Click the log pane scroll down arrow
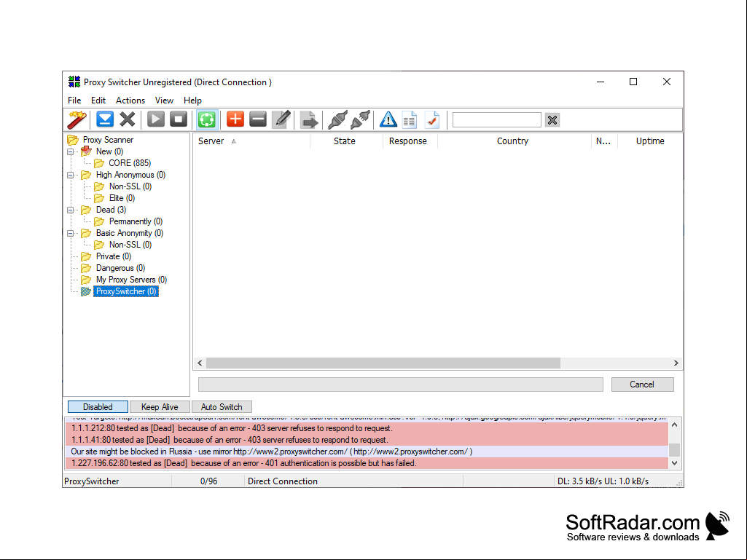This screenshot has height=560, width=747. (675, 463)
